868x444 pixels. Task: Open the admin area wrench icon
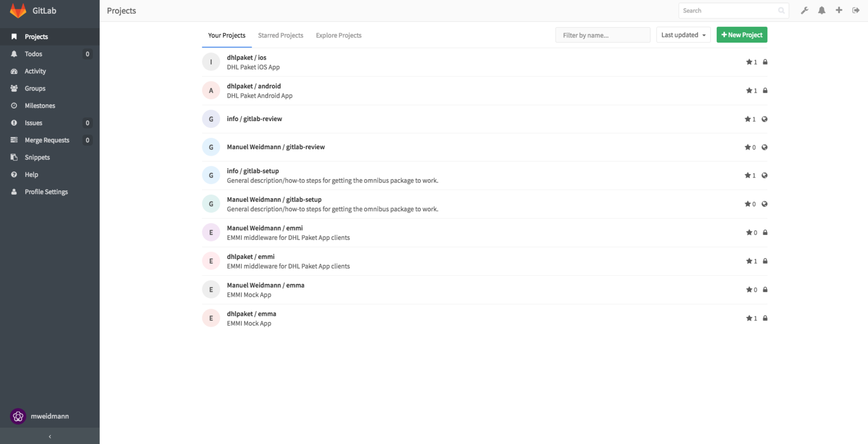pyautogui.click(x=805, y=10)
